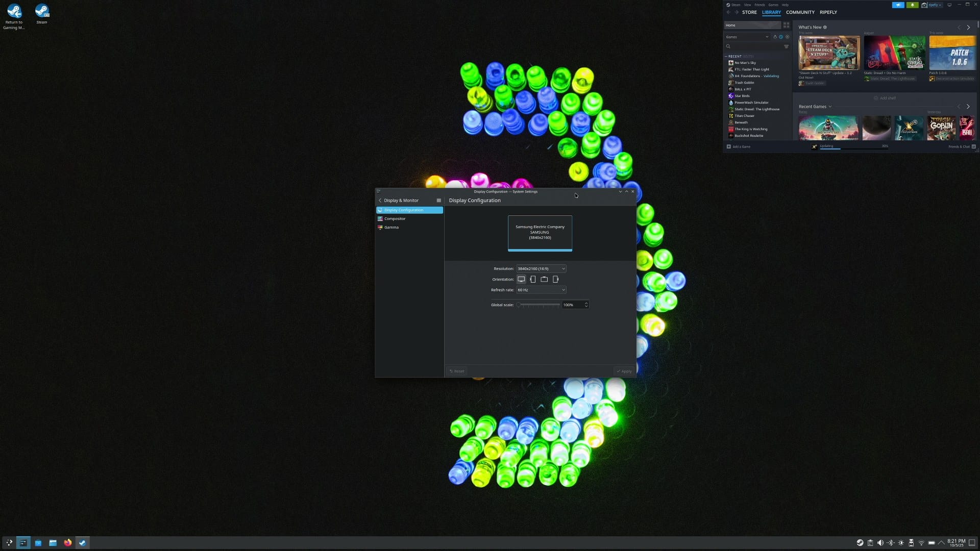Open the library filter icon below Games

click(787, 46)
